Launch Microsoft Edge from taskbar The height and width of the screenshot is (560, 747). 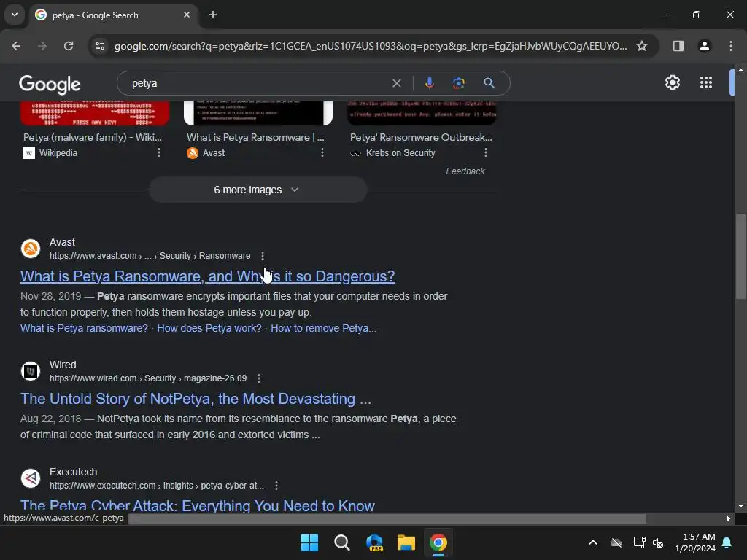coord(374,542)
